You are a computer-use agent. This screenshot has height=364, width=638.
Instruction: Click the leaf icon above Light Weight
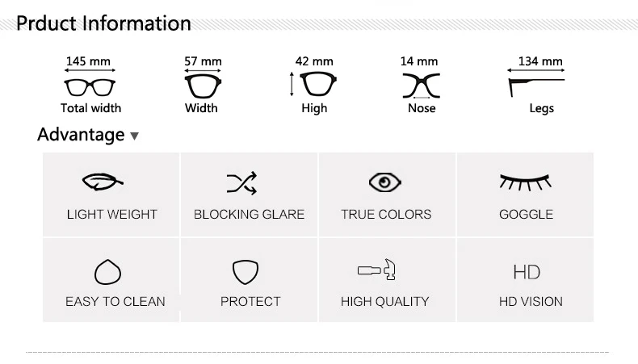point(102,182)
